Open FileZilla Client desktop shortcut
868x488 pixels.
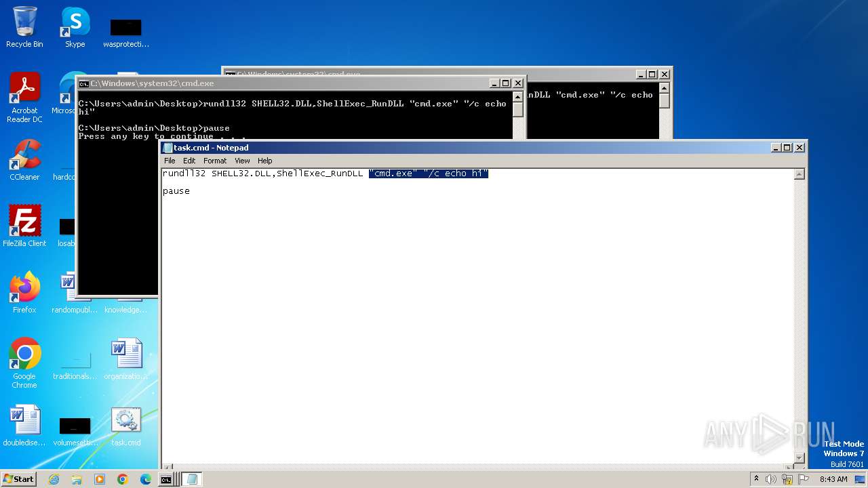click(24, 226)
